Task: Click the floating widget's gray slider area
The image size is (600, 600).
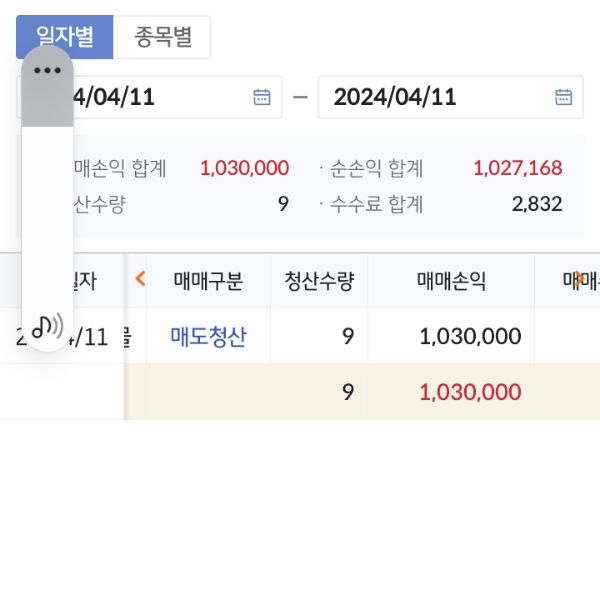Action: pos(47,105)
